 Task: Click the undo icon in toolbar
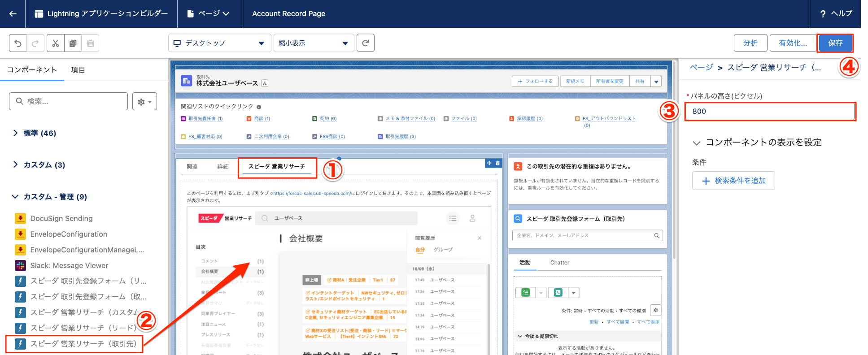pos(18,43)
